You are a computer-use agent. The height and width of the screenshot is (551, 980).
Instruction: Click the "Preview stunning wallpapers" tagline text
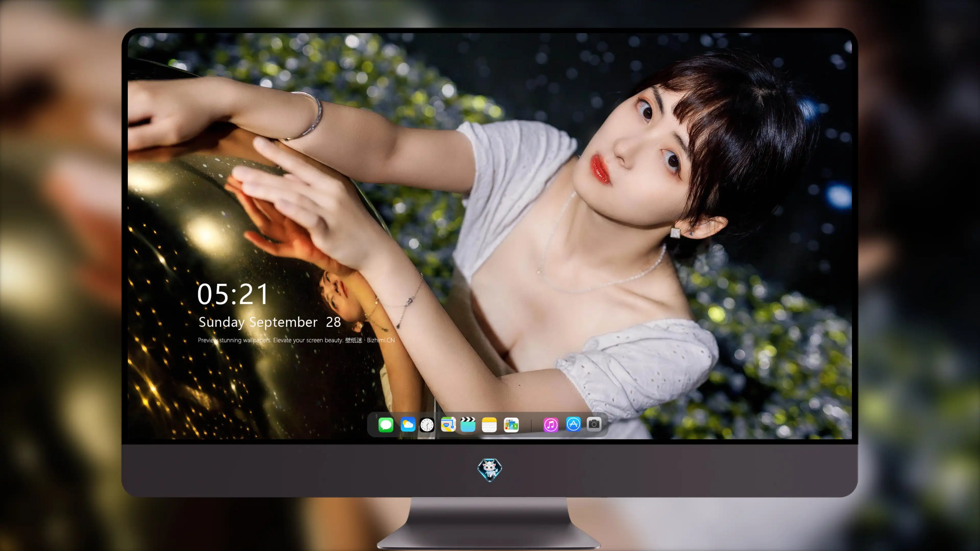click(296, 340)
